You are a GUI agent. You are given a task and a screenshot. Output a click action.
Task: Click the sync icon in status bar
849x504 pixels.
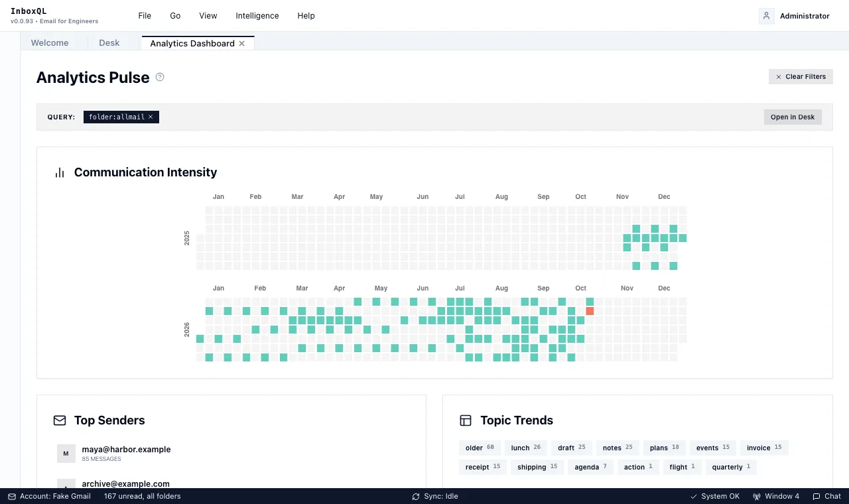tap(416, 496)
